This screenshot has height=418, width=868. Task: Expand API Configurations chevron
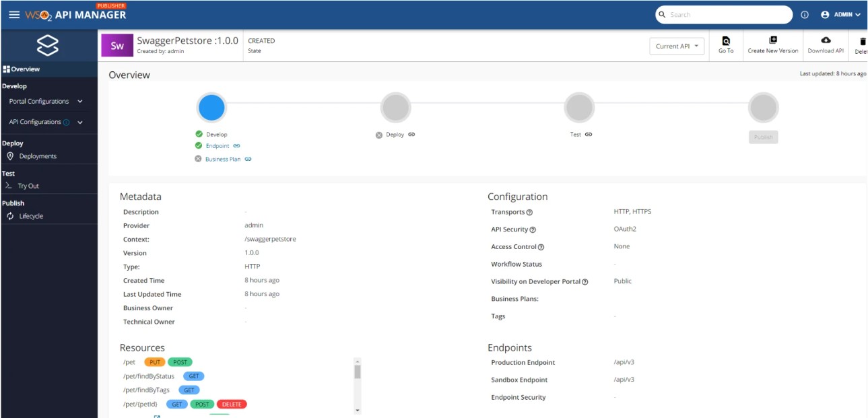coord(80,123)
